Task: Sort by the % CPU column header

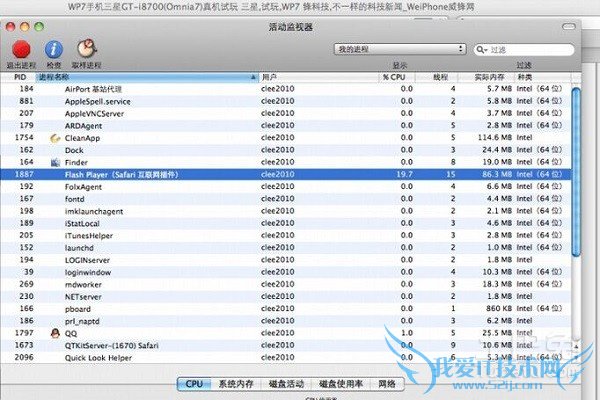Action: [397, 77]
